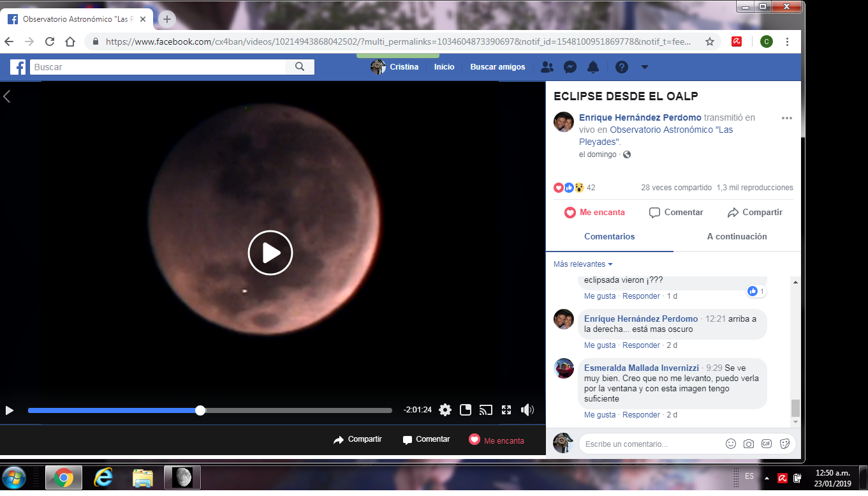Switch to A continuación tab

tap(737, 237)
